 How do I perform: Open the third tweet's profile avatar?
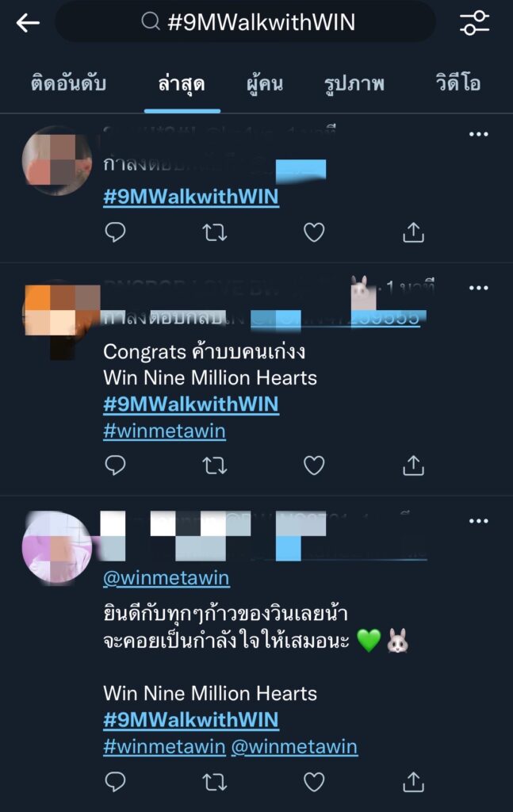(57, 549)
